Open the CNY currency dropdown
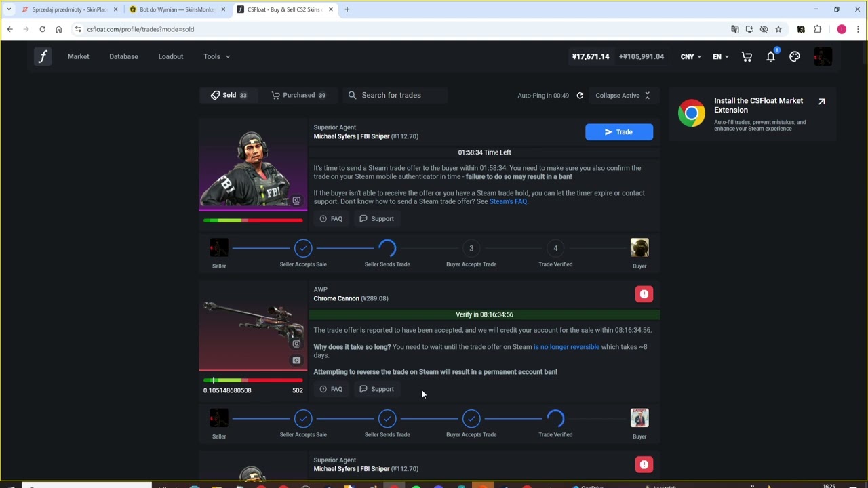This screenshot has width=868, height=488. coord(690,57)
